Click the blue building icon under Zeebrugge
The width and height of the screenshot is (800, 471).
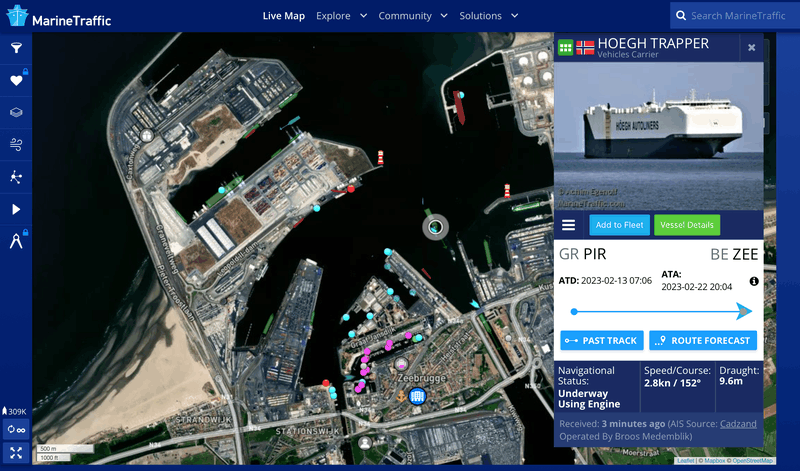(417, 396)
